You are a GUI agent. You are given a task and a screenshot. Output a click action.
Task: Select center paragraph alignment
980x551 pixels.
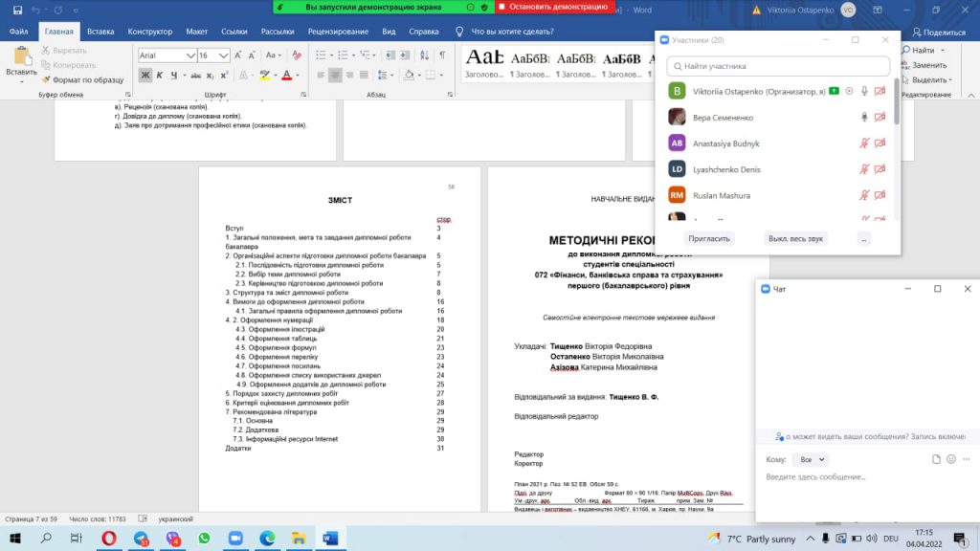[x=335, y=76]
